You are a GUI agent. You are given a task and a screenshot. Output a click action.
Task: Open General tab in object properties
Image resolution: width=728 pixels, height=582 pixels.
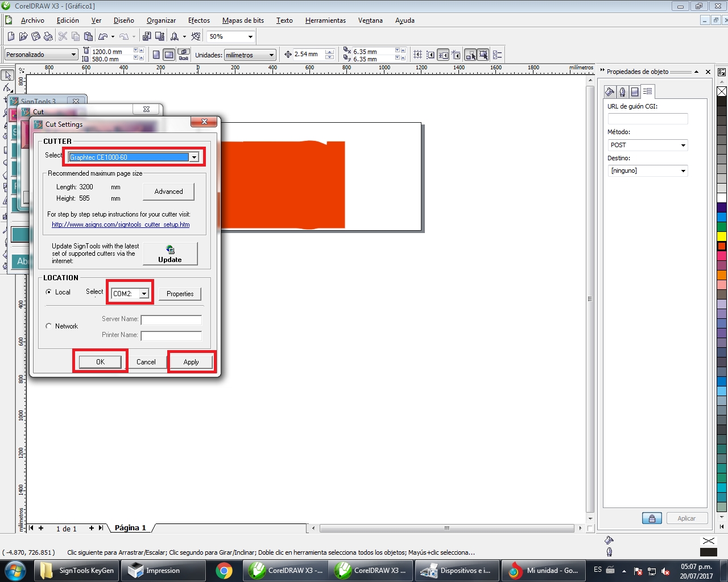pyautogui.click(x=635, y=92)
